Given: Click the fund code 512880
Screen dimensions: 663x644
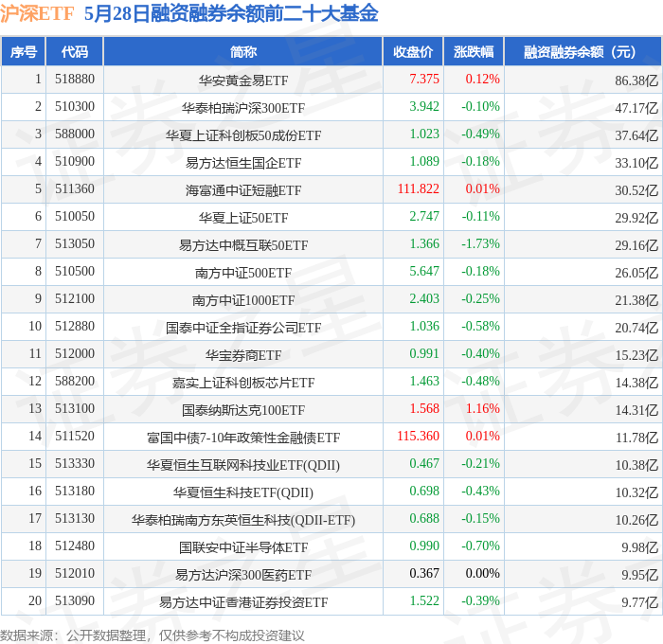Looking at the screenshot, I should (x=75, y=327).
